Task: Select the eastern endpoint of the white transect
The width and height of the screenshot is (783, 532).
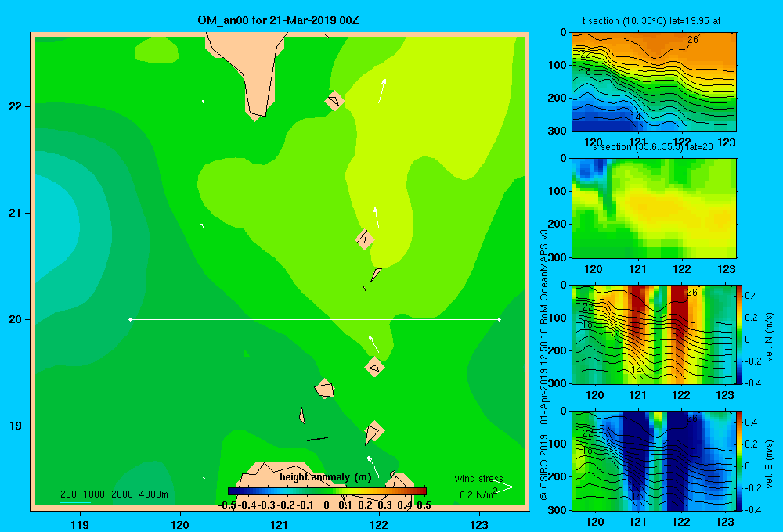Action: [x=500, y=319]
